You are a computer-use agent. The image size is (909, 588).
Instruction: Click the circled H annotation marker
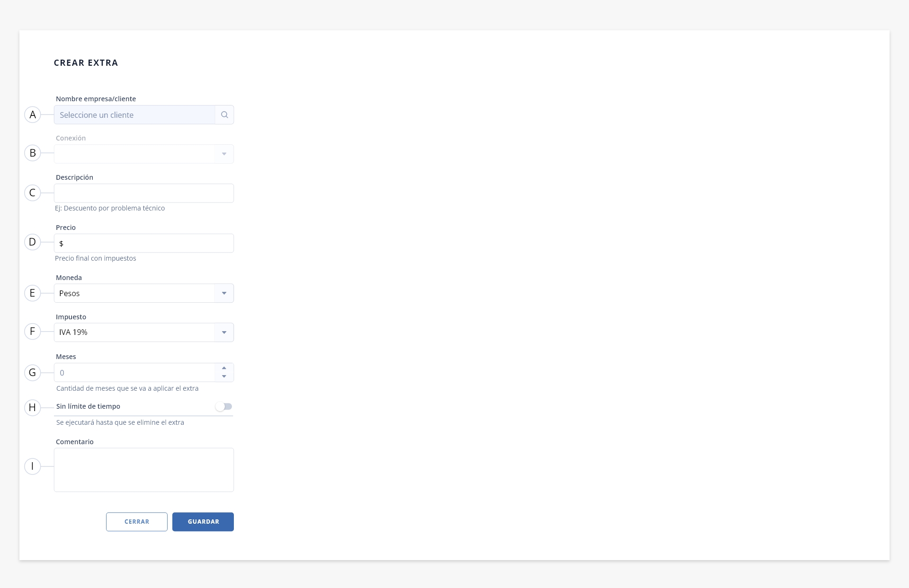point(33,407)
